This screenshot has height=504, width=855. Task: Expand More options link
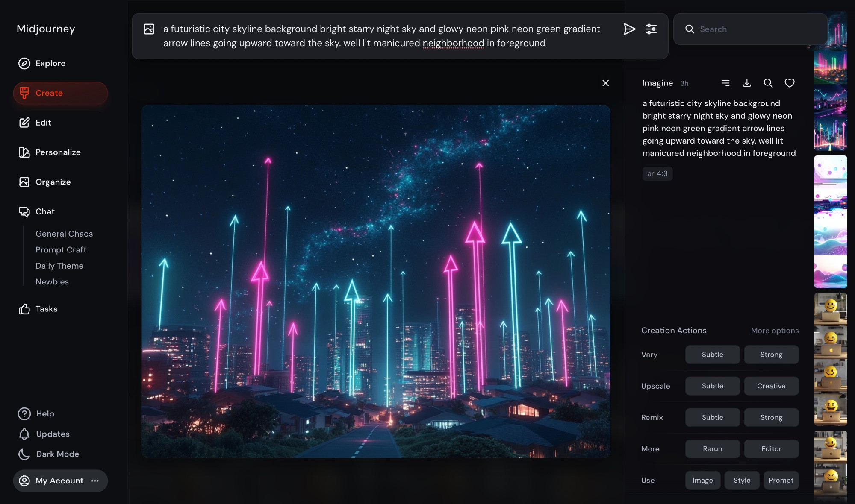775,331
